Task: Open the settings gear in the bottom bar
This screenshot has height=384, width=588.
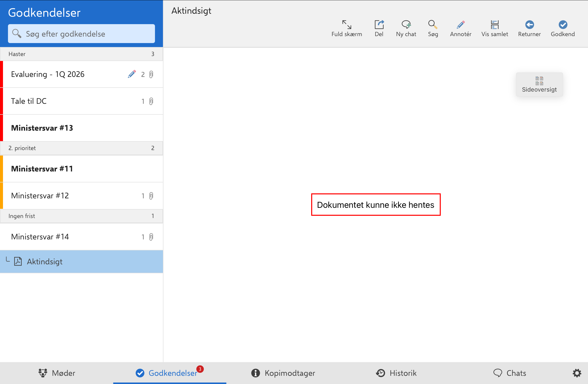Action: [x=577, y=373]
